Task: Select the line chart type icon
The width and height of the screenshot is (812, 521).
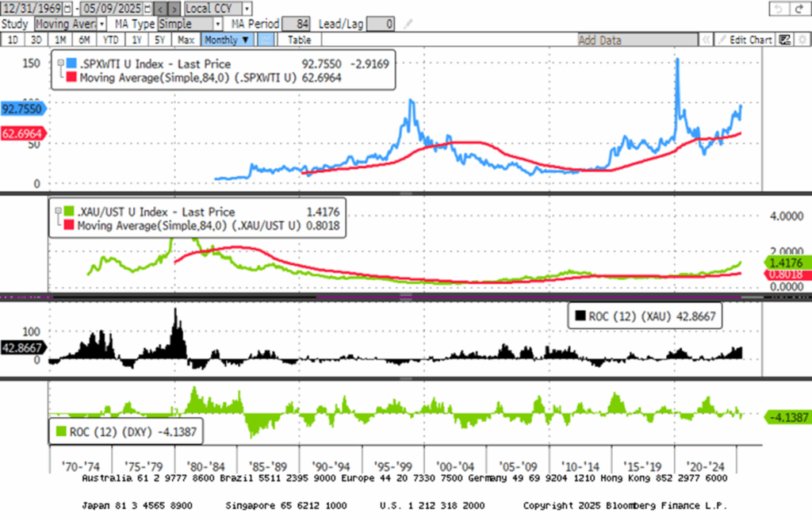Action: pos(266,40)
